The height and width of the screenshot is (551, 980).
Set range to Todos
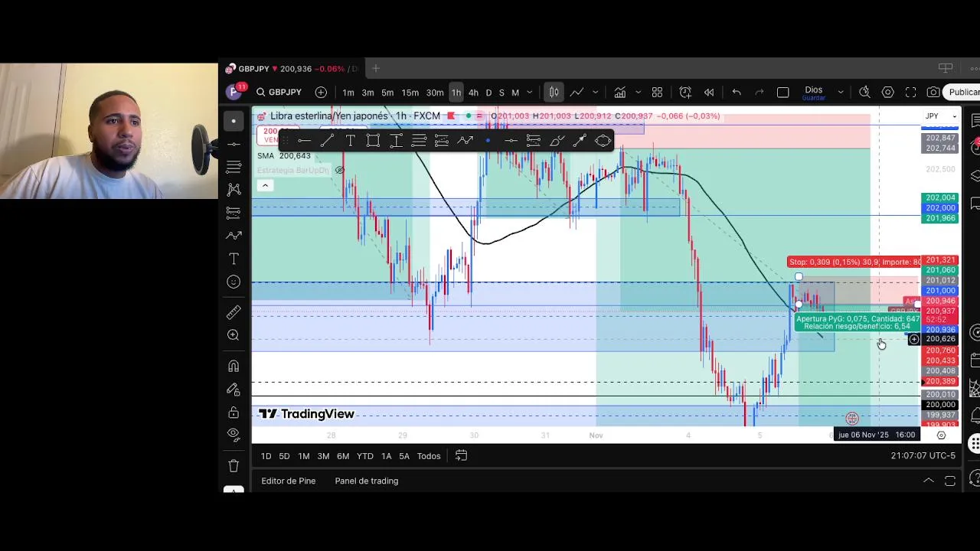pyautogui.click(x=429, y=456)
